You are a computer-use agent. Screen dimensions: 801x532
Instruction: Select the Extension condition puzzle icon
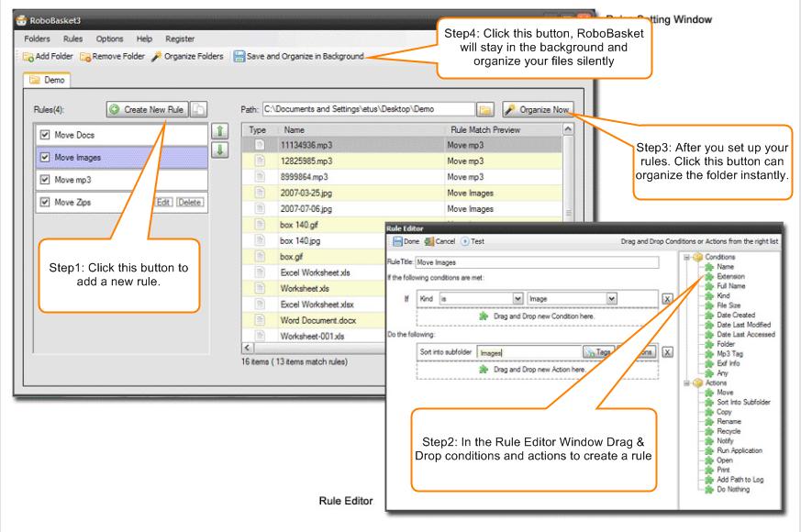[x=709, y=276]
